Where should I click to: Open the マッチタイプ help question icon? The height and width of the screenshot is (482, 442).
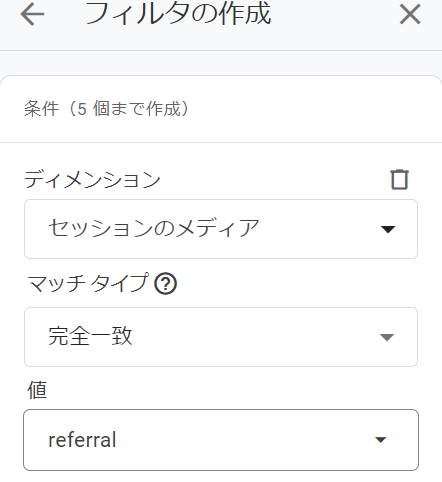click(166, 284)
